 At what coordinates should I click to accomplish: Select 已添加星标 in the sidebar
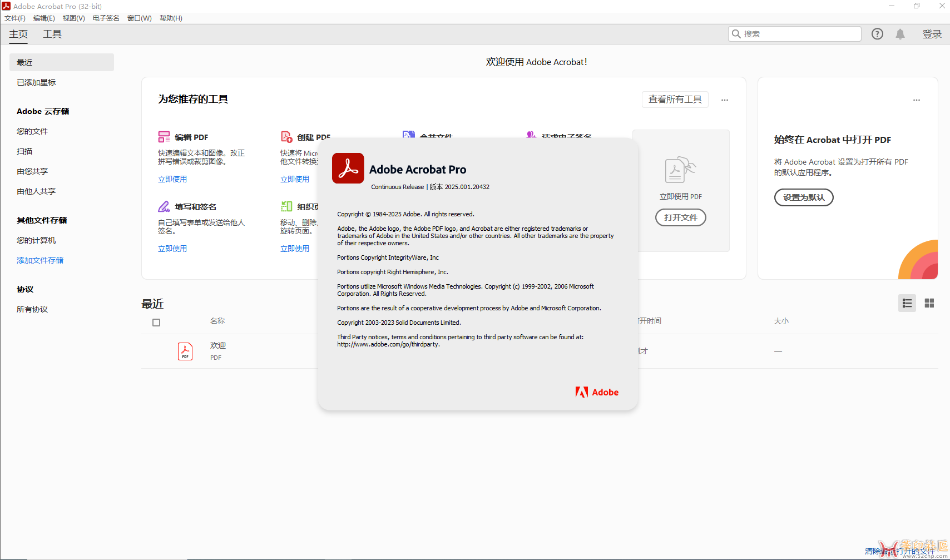36,82
